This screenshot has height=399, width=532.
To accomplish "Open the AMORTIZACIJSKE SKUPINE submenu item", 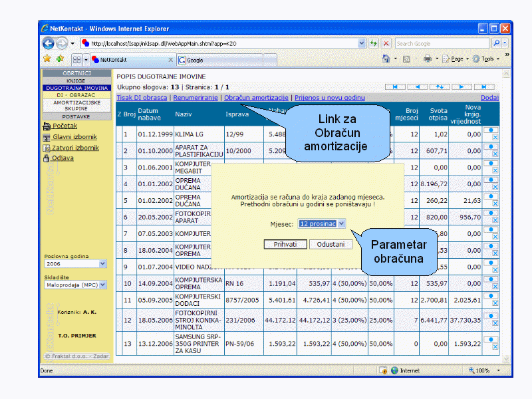I will tap(76, 106).
